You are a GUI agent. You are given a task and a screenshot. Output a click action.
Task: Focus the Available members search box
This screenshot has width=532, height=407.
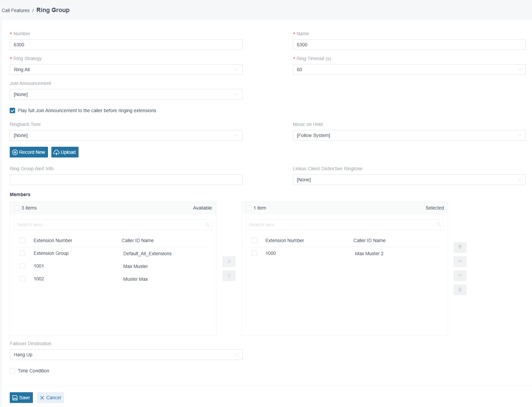click(113, 225)
